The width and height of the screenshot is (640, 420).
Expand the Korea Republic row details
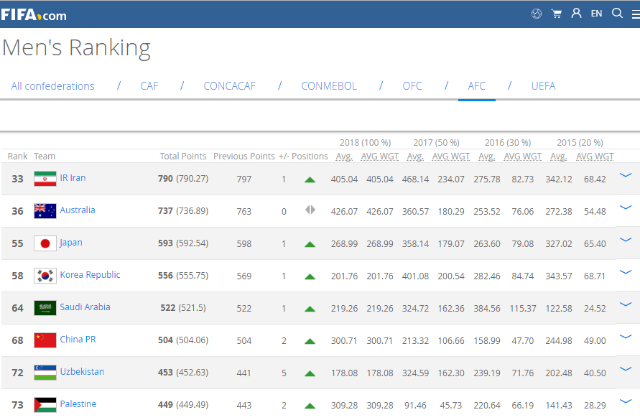pyautogui.click(x=625, y=272)
